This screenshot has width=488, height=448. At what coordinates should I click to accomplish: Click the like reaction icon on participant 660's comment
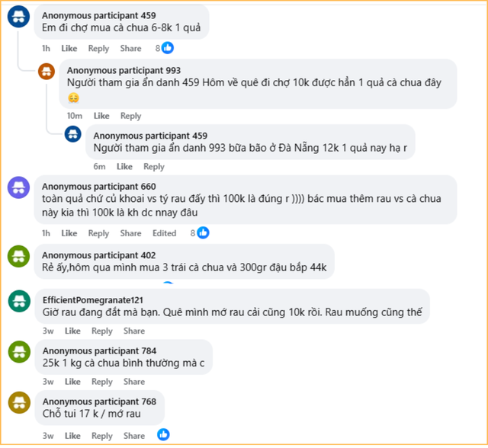(203, 233)
